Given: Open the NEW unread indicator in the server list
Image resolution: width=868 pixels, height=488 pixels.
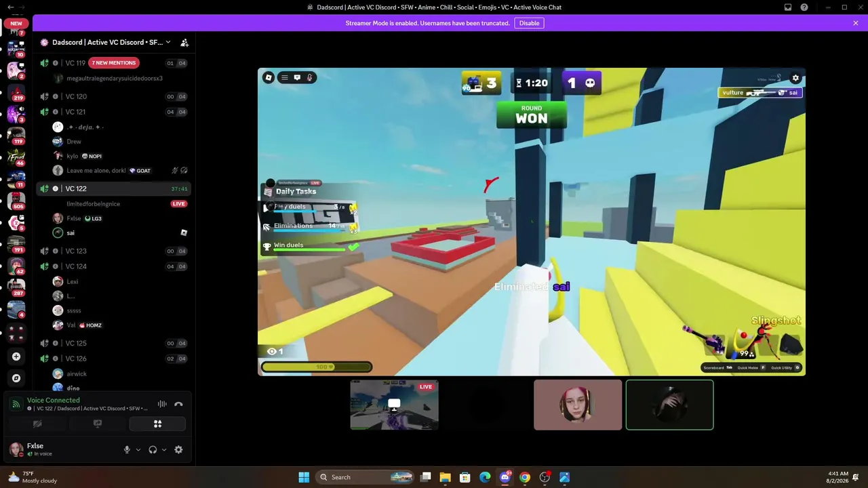Looking at the screenshot, I should click(16, 23).
